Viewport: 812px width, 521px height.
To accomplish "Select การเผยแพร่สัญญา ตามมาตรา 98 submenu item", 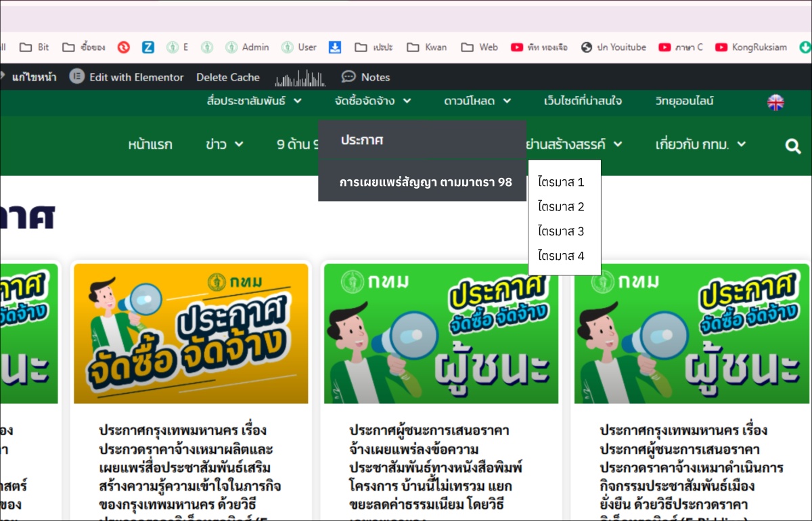I will point(422,181).
